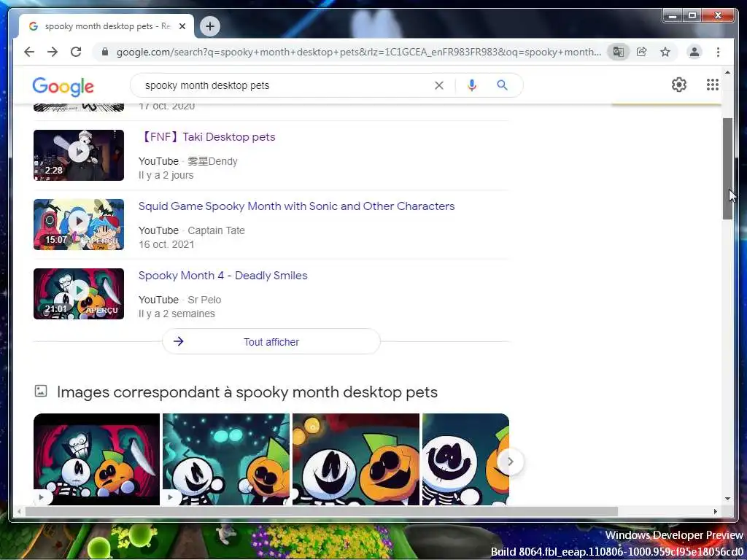Image resolution: width=747 pixels, height=560 pixels.
Task: Submit the search with the magnifier
Action: point(502,85)
